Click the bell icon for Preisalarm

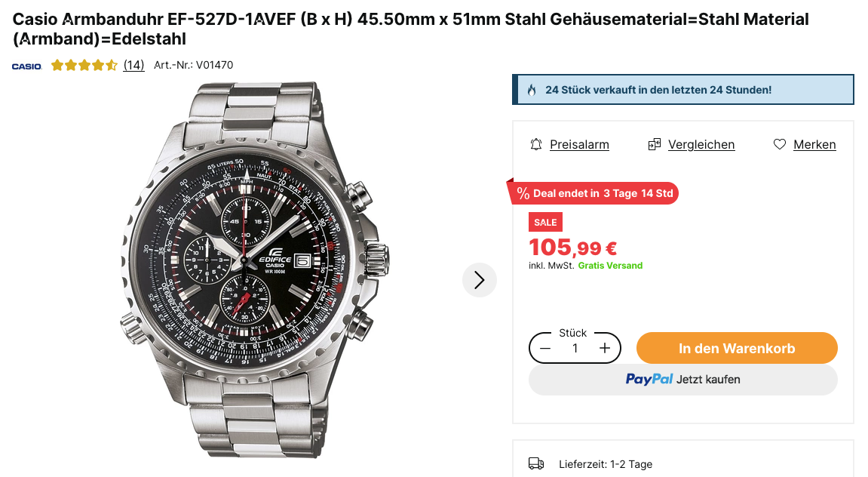pyautogui.click(x=536, y=144)
